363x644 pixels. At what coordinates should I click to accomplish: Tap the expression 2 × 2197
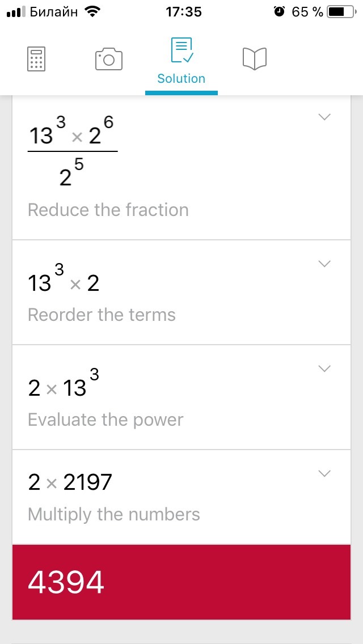(70, 482)
